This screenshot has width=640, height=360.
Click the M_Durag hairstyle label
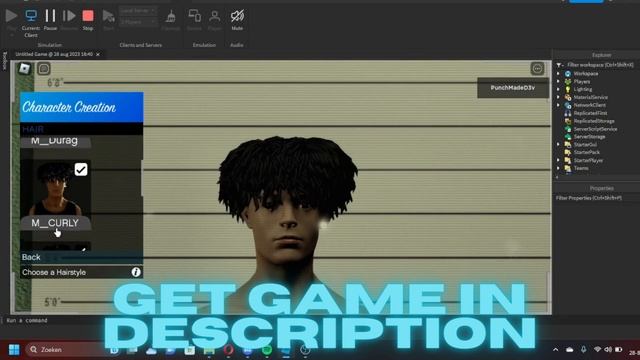pyautogui.click(x=55, y=141)
